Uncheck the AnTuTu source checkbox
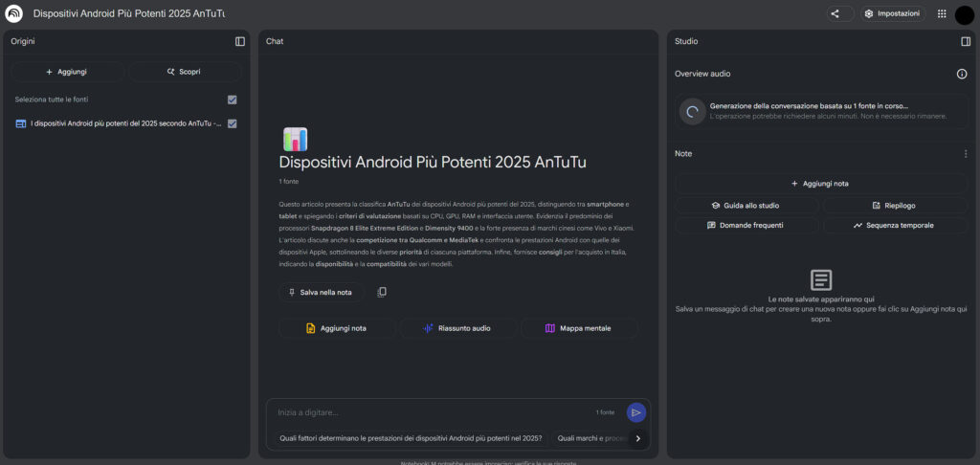The width and height of the screenshot is (980, 465). tap(233, 123)
